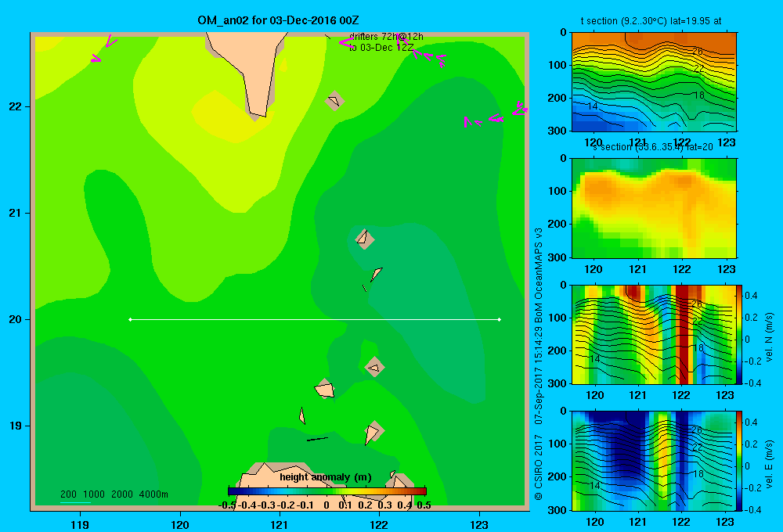Open the salinity section plot panel
783x532 pixels.
tap(654, 208)
